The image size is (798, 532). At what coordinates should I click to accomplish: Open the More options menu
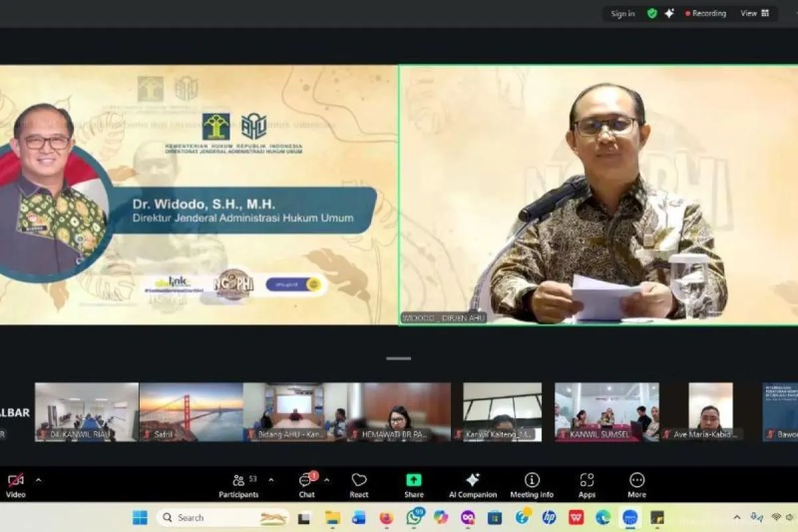point(636,483)
